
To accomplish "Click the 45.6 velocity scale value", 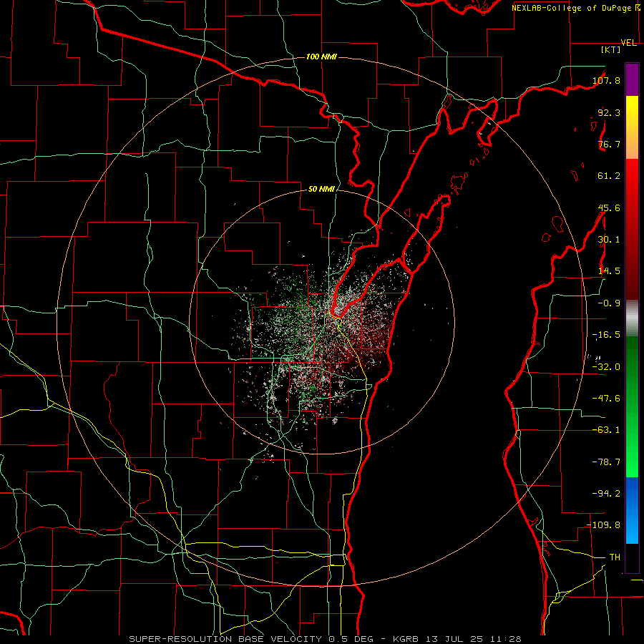I will [x=609, y=208].
